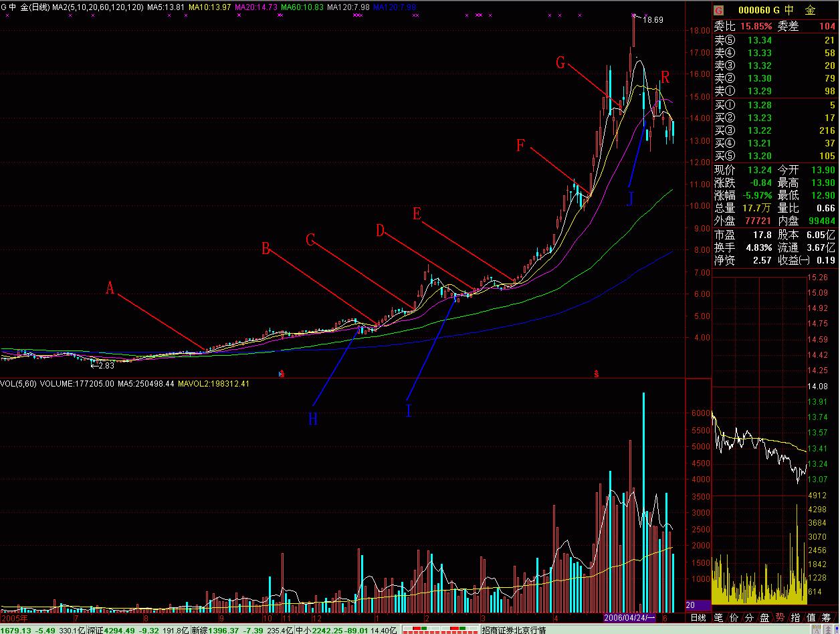The height and width of the screenshot is (634, 840).
Task: Click the MA5:13.81 indicator label
Action: [x=165, y=7]
